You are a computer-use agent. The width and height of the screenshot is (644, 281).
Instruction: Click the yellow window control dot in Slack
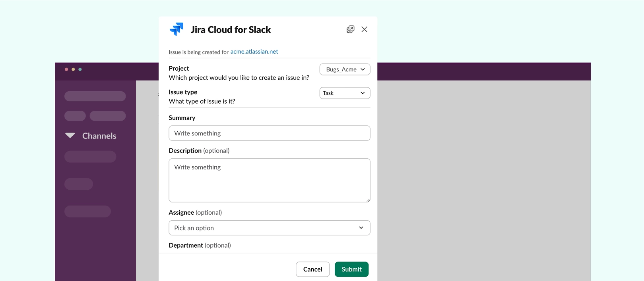pos(73,69)
